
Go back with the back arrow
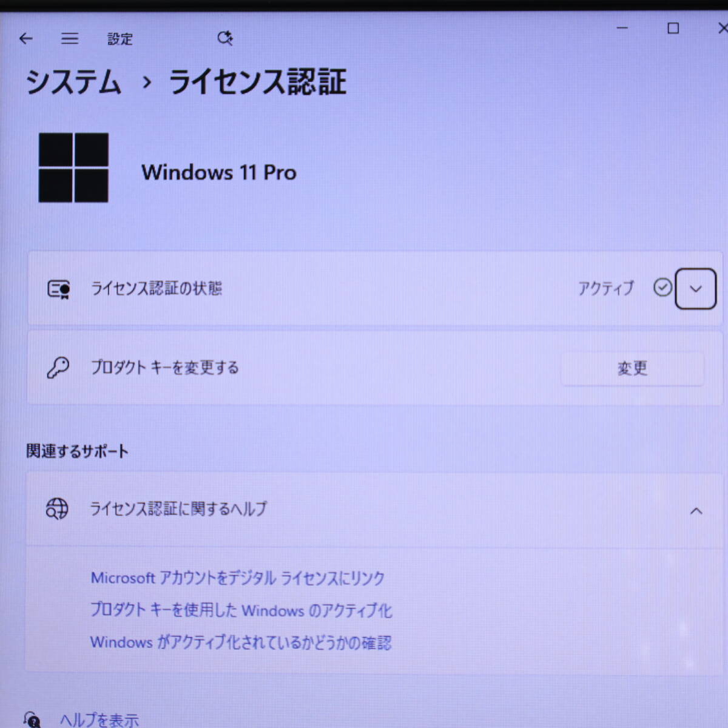click(x=25, y=39)
